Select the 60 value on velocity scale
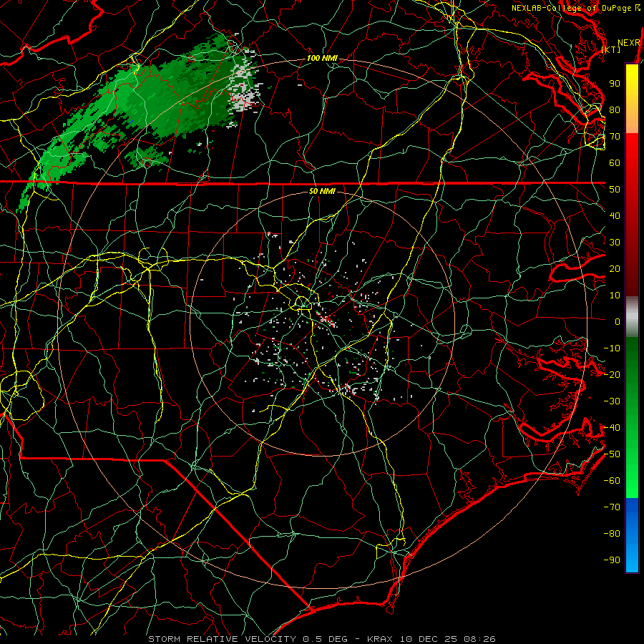The image size is (644, 644). pyautogui.click(x=615, y=163)
